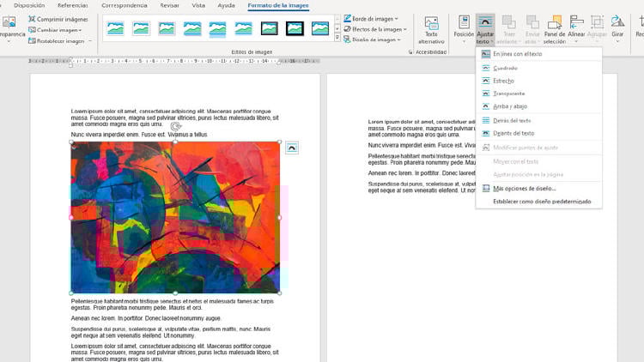Select the colorful abstract painting image
The width and height of the screenshot is (644, 362).
[175, 218]
